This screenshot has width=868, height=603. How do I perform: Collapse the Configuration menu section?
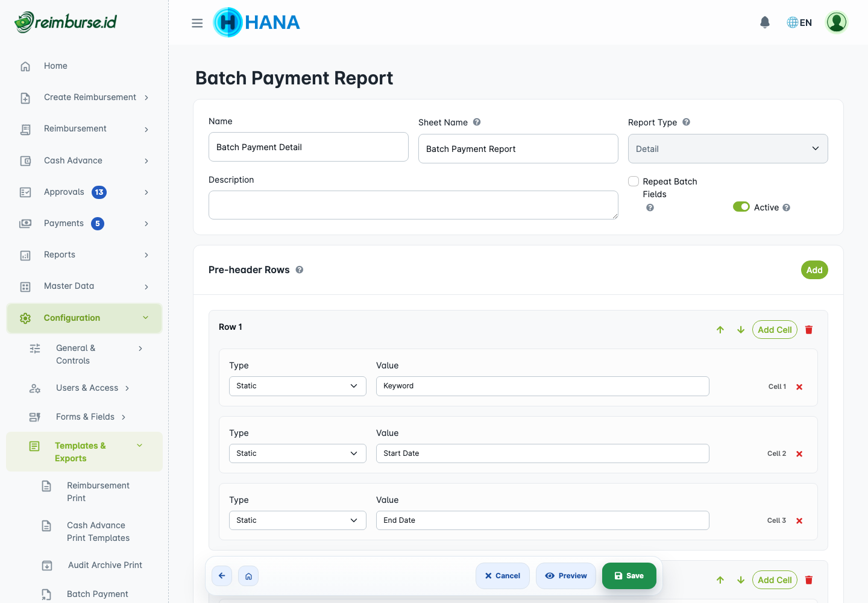pyautogui.click(x=84, y=318)
